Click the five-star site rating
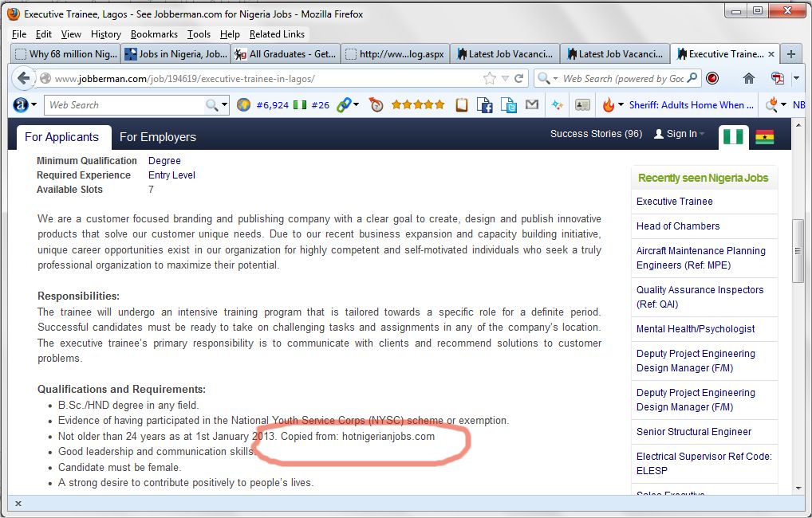This screenshot has height=518, width=812. [418, 105]
